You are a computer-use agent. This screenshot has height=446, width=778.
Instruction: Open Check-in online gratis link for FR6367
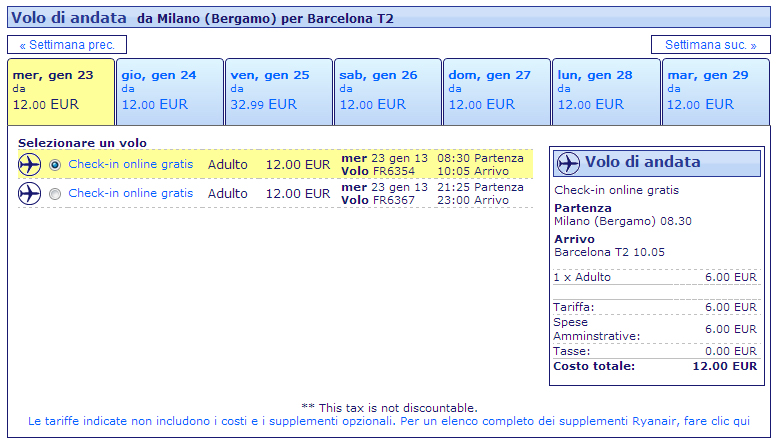pyautogui.click(x=130, y=193)
